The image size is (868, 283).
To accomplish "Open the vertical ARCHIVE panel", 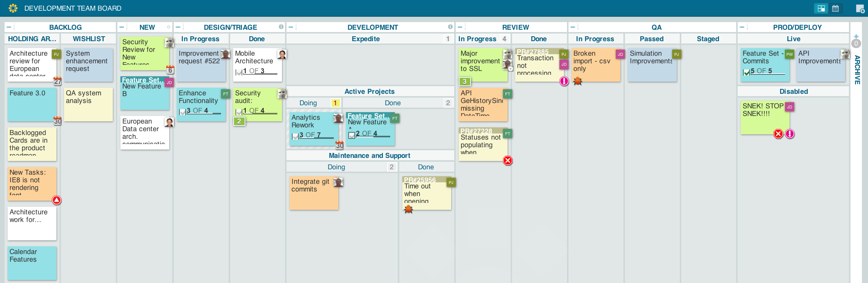I will 857,69.
